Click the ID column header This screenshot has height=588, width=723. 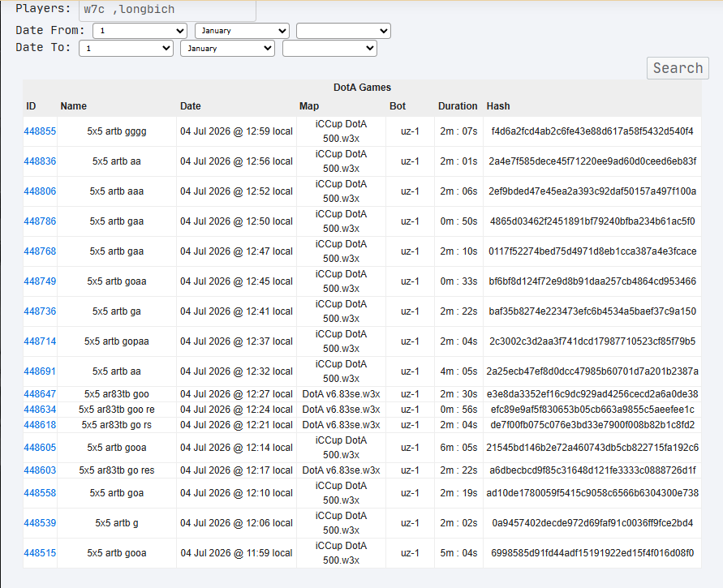click(31, 106)
